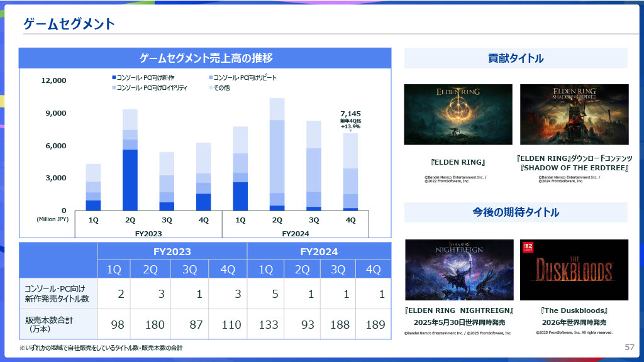Click the ゲームセグメント売上高の推移 chart header
Viewport: 644px width, 362px height.
pos(205,58)
